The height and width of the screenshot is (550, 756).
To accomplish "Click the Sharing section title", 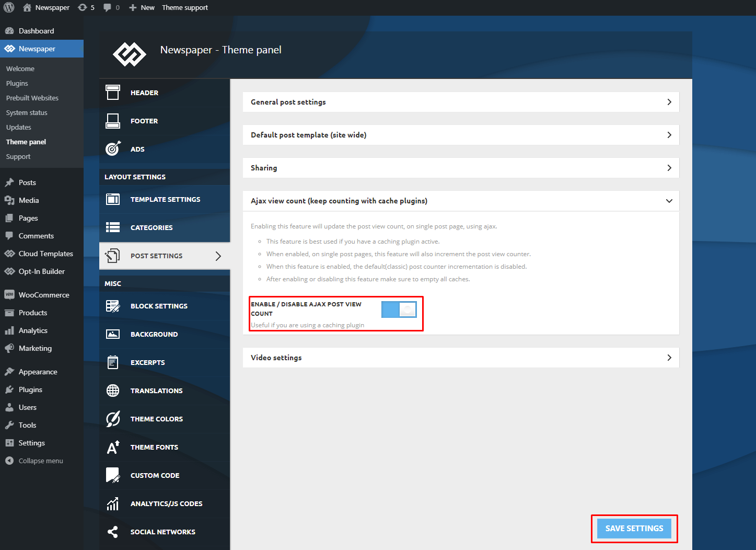I will 264,168.
